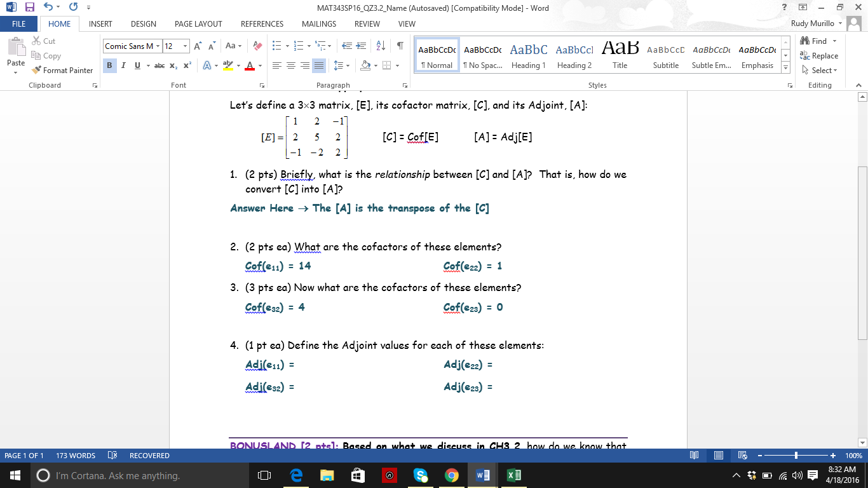The image size is (868, 488).
Task: Open Excel from the taskbar
Action: (x=513, y=475)
